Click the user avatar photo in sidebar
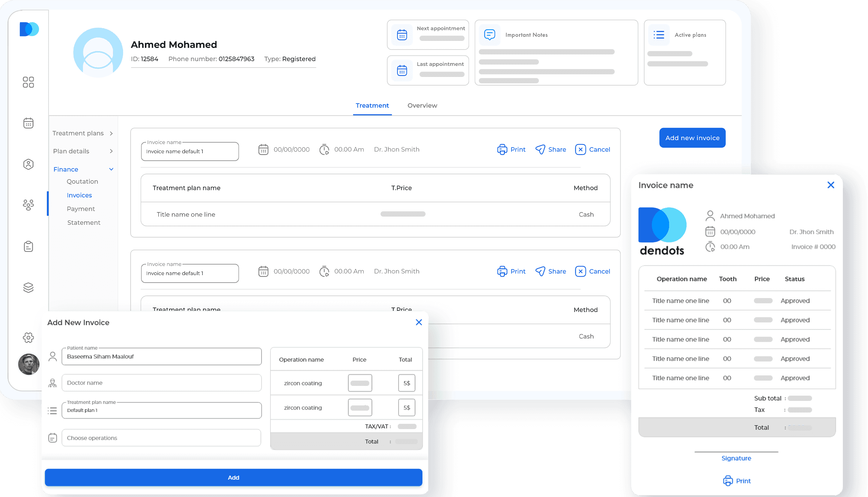The width and height of the screenshot is (868, 497). coord(29,364)
